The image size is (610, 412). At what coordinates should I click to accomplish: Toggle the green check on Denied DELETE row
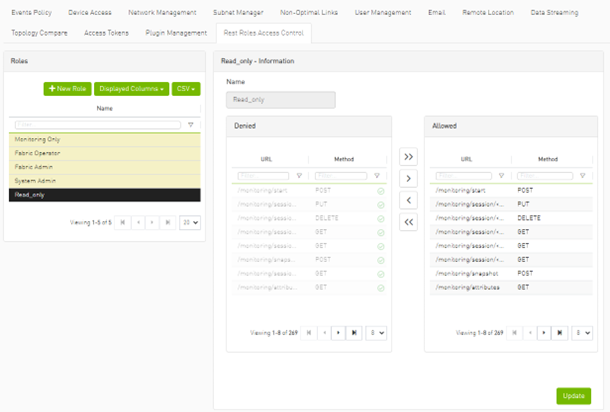click(380, 217)
